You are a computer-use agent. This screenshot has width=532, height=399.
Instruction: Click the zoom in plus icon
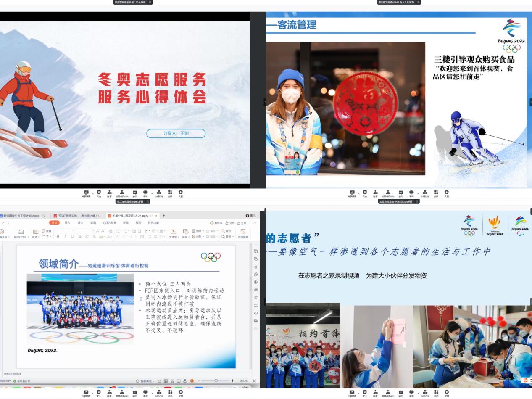pyautogui.click(x=232, y=381)
